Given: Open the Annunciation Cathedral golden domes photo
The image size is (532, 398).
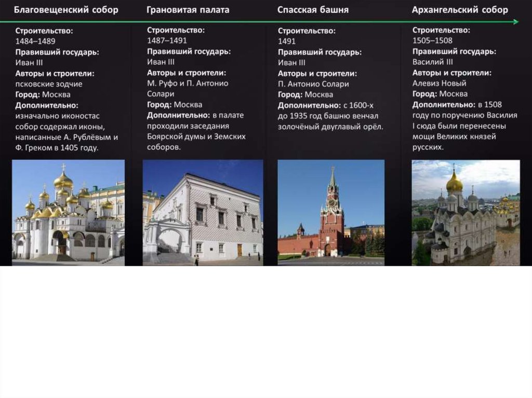Looking at the screenshot, I should [x=68, y=212].
